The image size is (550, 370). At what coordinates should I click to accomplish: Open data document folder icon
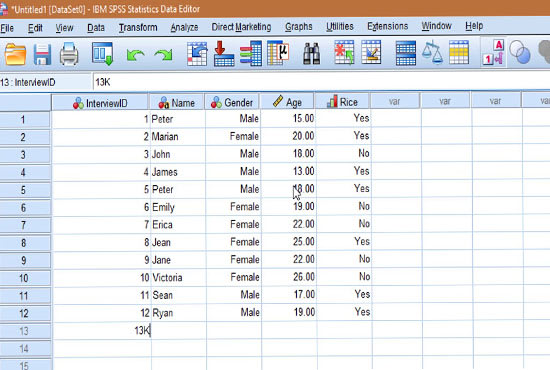pyautogui.click(x=15, y=54)
